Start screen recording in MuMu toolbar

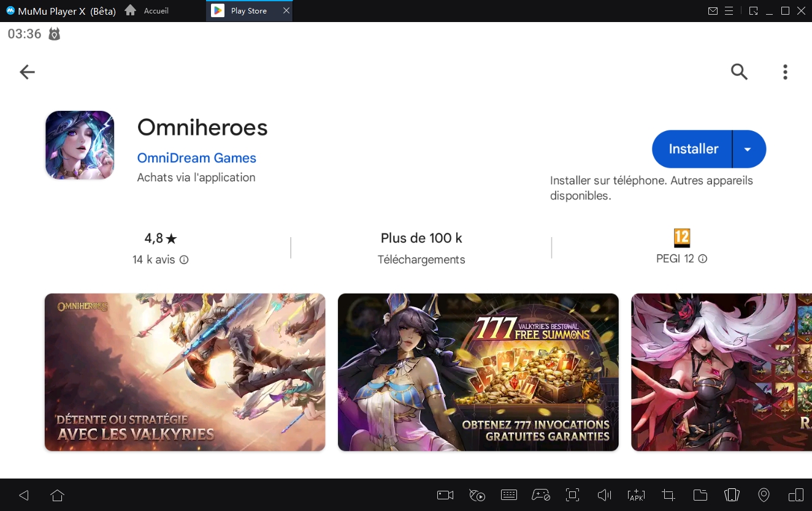pos(445,494)
